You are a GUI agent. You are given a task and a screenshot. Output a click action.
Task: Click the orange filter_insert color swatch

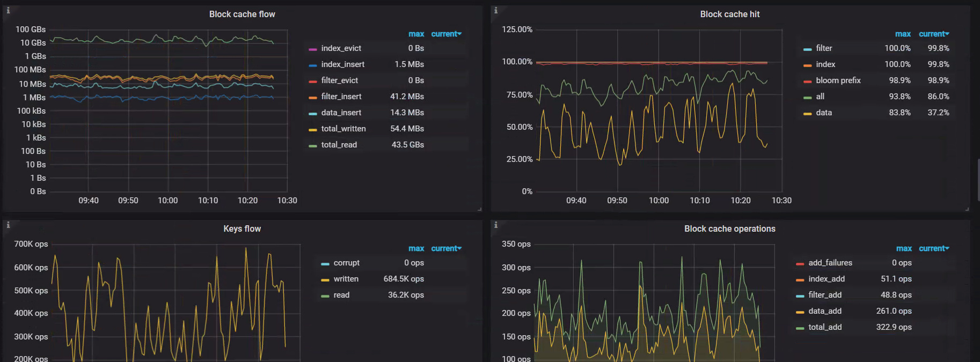click(x=313, y=97)
